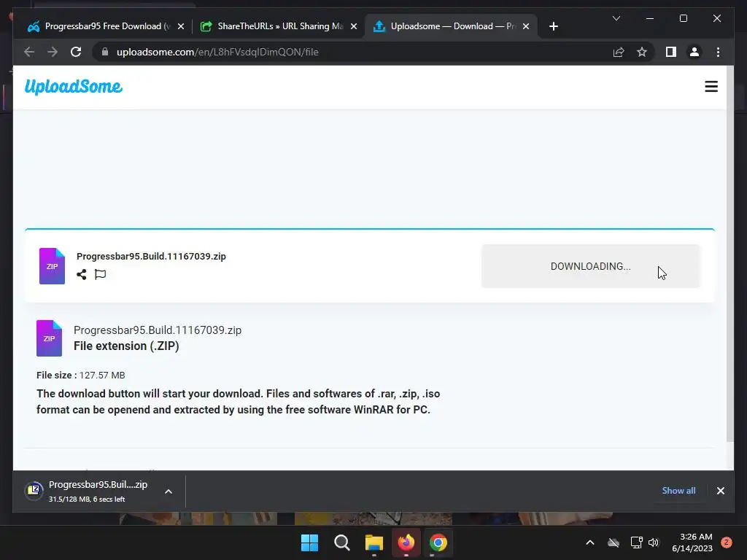Open the notification badge showing 2
This screenshot has height=560, width=747.
tap(727, 542)
